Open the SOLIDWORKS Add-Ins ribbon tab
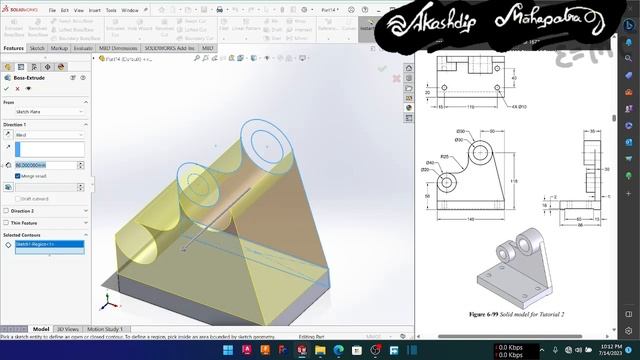This screenshot has height=360, width=640. (170, 48)
